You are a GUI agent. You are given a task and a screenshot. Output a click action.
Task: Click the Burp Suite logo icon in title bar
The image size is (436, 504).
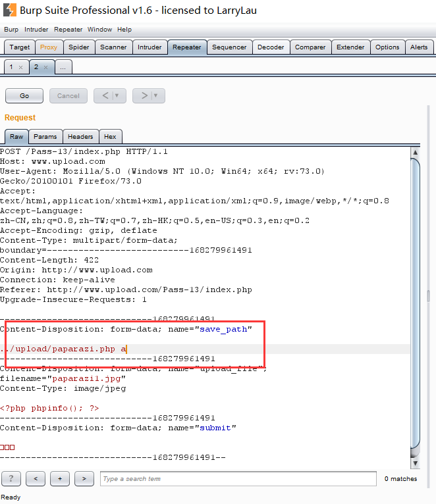[x=10, y=10]
